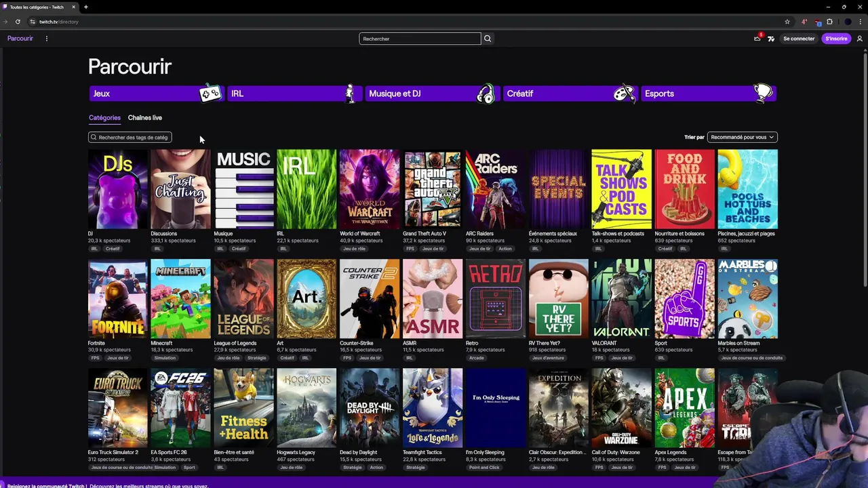Open the VALORANT category thumbnail
The height and width of the screenshot is (488, 868).
pos(621,299)
